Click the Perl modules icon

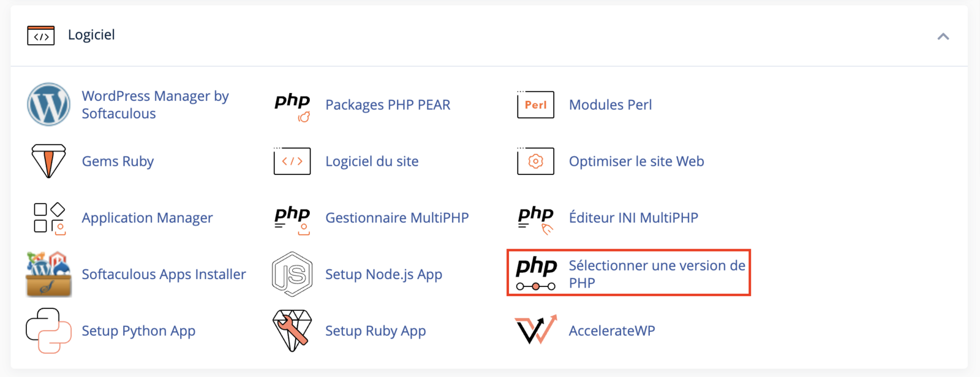(x=535, y=104)
